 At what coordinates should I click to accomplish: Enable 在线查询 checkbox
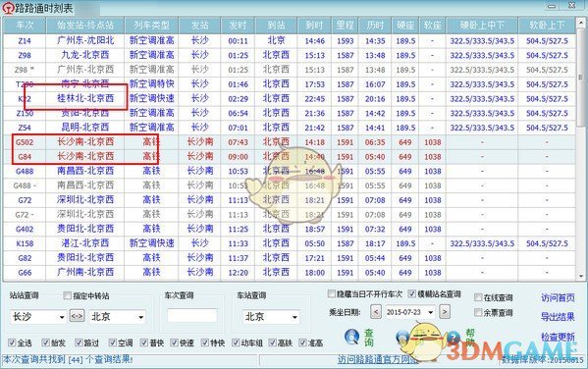coord(478,297)
